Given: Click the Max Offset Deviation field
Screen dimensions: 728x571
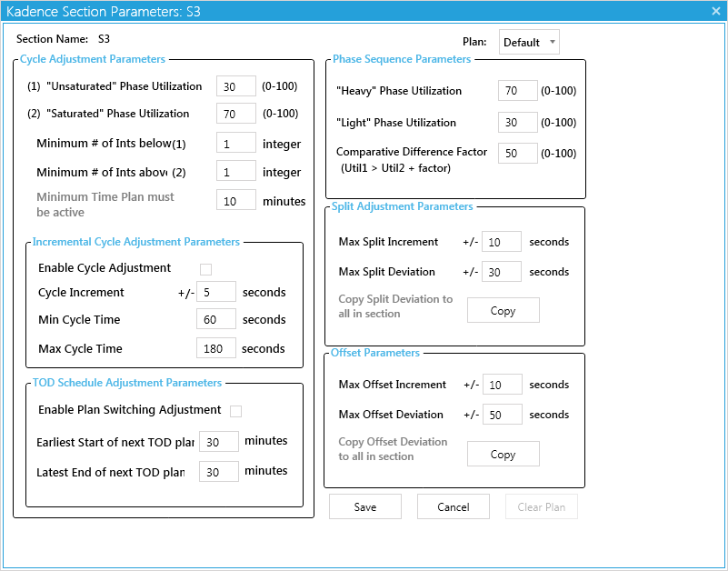Looking at the screenshot, I should (503, 414).
